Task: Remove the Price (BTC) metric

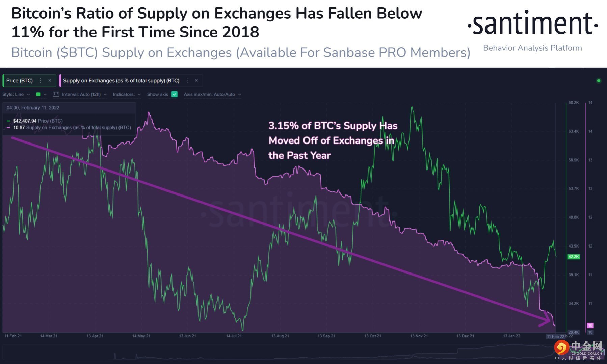Action: [50, 81]
